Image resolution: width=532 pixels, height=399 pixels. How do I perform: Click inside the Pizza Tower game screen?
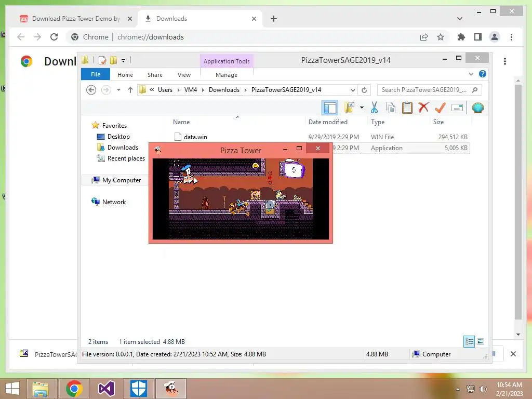pos(241,199)
